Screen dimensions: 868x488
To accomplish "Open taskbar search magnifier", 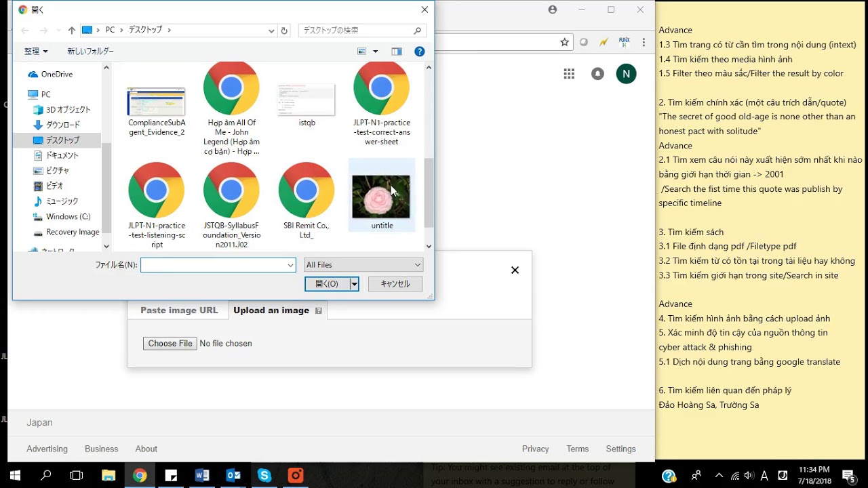I will [46, 475].
